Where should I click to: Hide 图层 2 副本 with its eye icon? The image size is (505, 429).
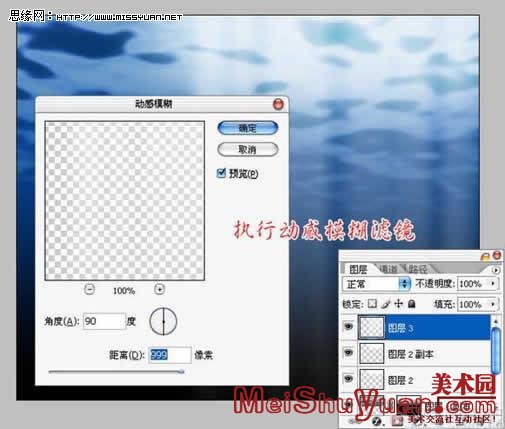click(348, 352)
